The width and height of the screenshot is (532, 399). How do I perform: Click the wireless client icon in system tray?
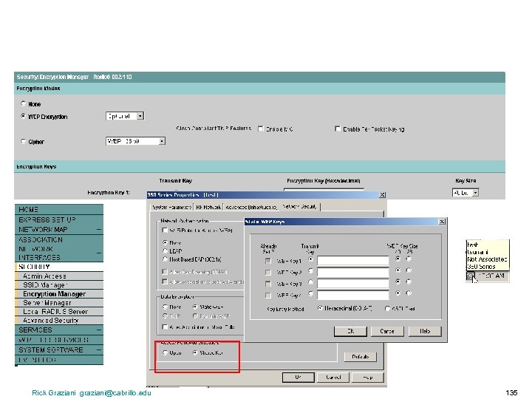pyautogui.click(x=471, y=276)
